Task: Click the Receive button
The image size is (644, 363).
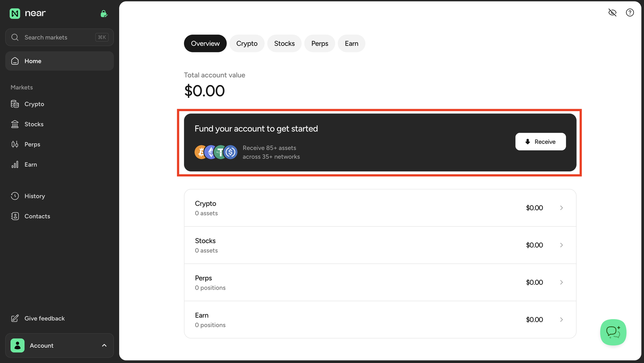Action: (x=541, y=142)
